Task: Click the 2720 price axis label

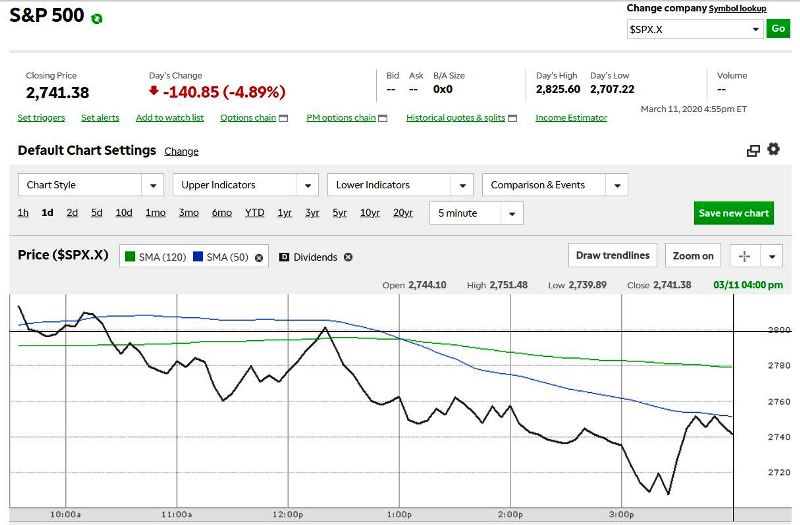Action: (x=779, y=472)
